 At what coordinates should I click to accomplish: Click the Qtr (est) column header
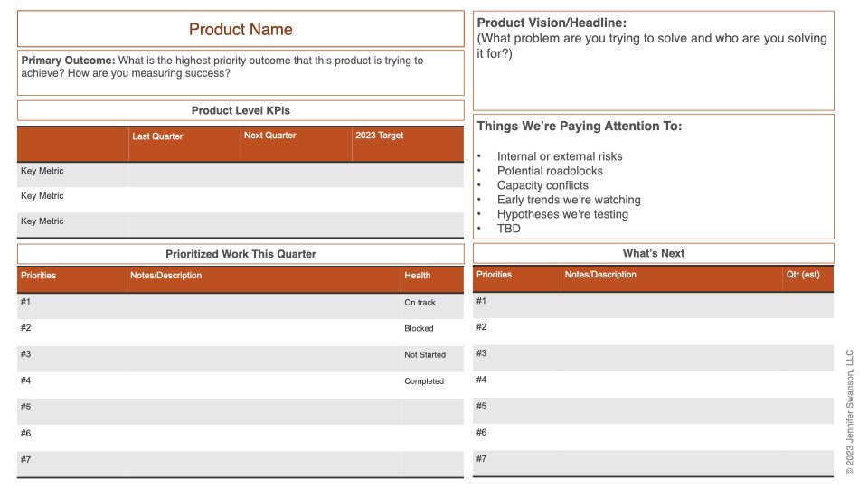(804, 275)
